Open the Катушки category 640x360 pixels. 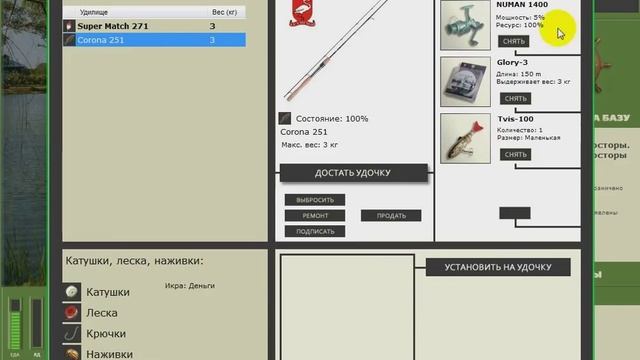coord(108,292)
